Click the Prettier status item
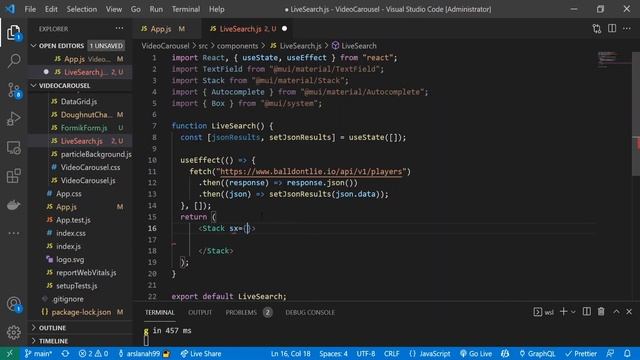The width and height of the screenshot is (640, 360). click(x=580, y=353)
